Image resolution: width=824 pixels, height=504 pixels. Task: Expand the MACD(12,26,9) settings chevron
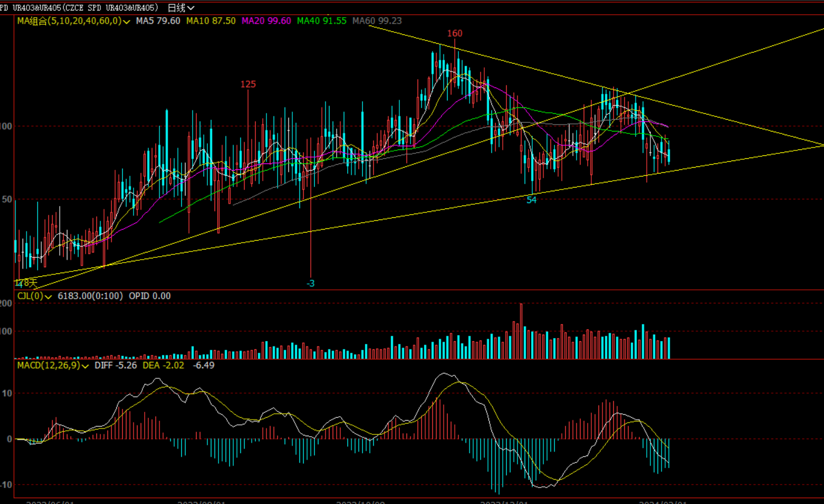click(85, 365)
